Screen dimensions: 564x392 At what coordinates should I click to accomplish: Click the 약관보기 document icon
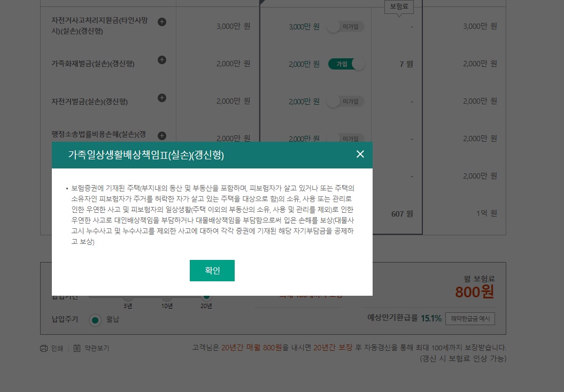tap(77, 349)
